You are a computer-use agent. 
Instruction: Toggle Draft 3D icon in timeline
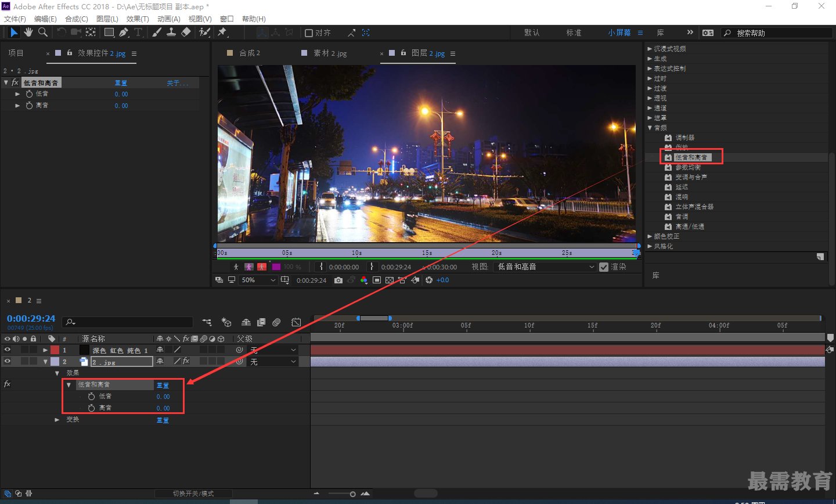pyautogui.click(x=226, y=322)
